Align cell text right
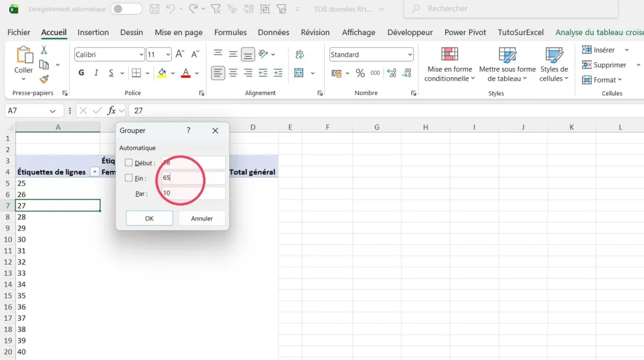 tap(248, 73)
